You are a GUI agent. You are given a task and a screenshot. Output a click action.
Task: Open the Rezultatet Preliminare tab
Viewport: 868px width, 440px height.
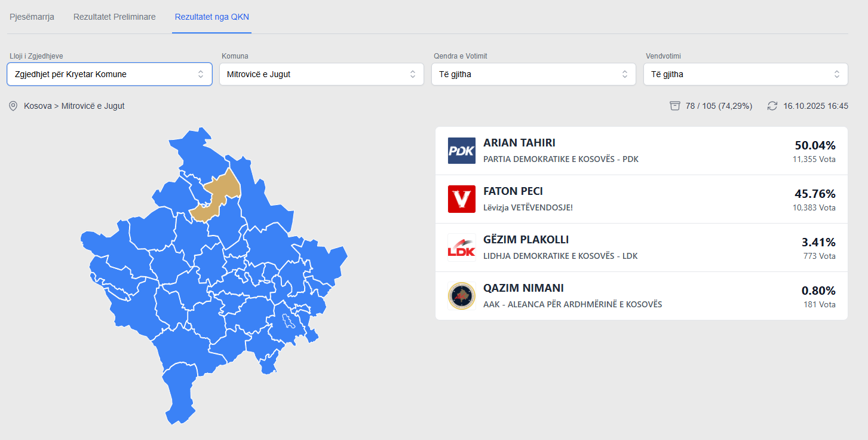[x=114, y=17]
